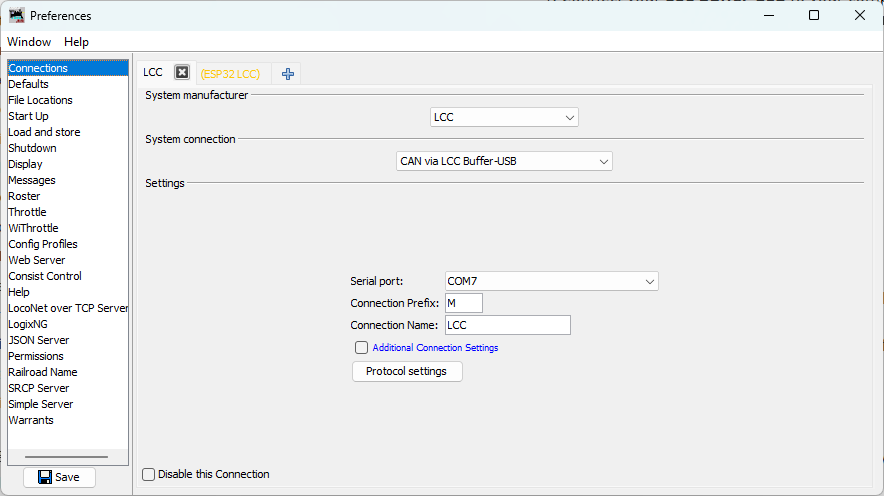Select Warrants preferences
This screenshot has width=884, height=496.
68,420
